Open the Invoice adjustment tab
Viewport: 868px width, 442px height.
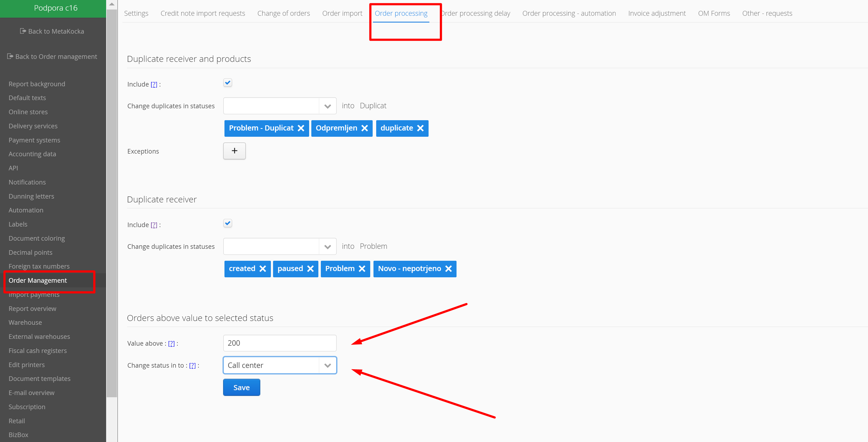(656, 13)
